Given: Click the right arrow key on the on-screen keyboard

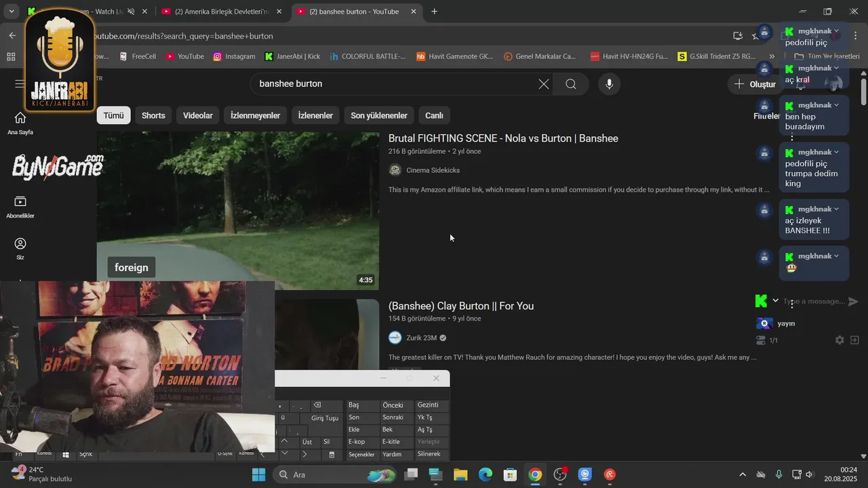Looking at the screenshot, I should tap(304, 454).
